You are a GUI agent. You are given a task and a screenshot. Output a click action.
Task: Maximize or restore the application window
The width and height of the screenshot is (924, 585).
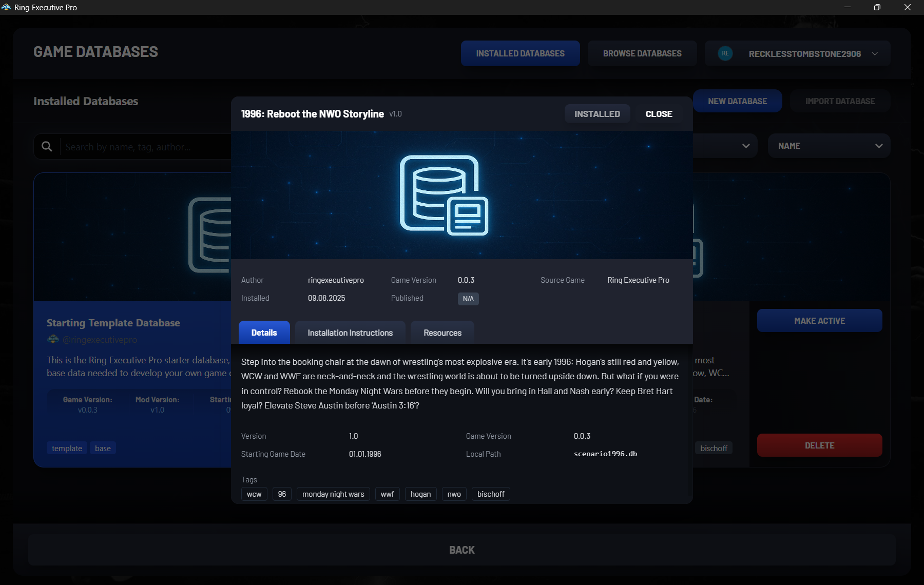(x=877, y=7)
